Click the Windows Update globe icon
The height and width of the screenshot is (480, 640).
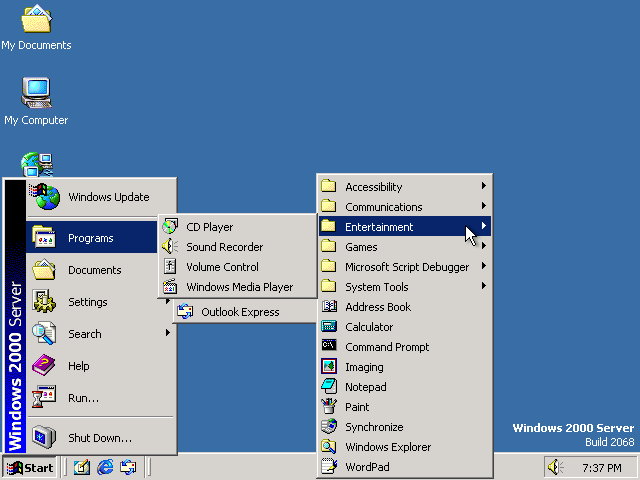(x=44, y=196)
